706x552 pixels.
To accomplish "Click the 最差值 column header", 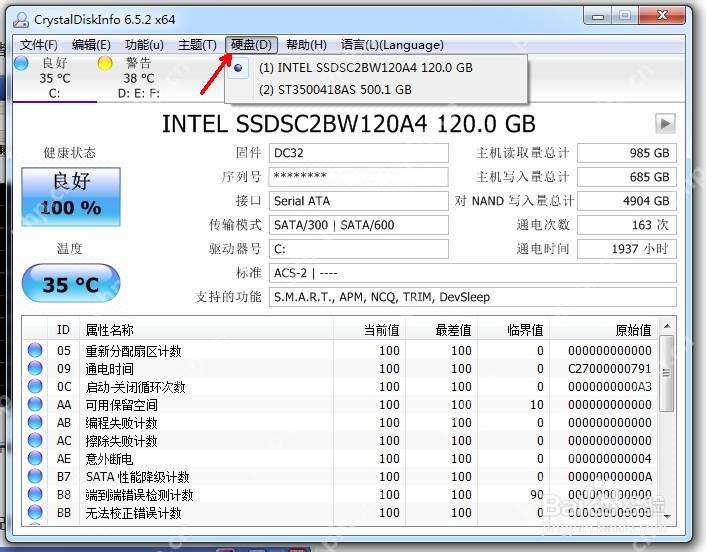I will pyautogui.click(x=442, y=330).
